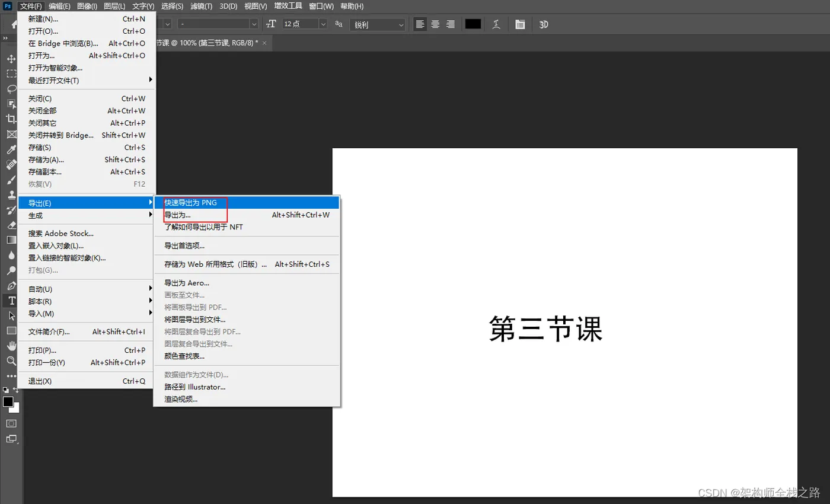Select the Gradient tool
Viewport: 830px width, 504px height.
click(11, 240)
